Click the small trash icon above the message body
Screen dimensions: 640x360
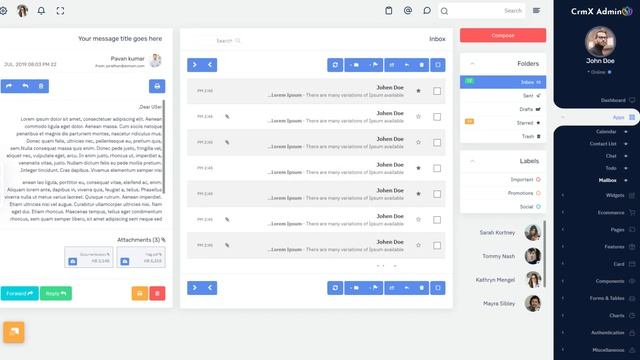(41, 86)
